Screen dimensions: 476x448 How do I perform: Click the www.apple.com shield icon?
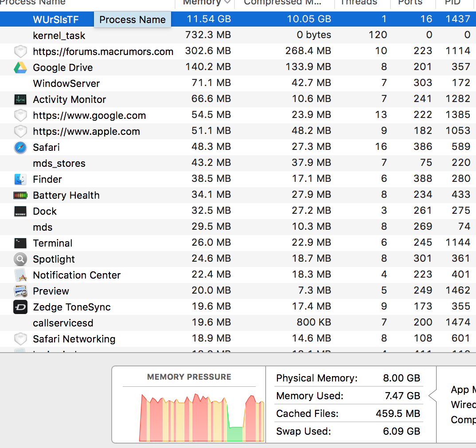(x=20, y=131)
